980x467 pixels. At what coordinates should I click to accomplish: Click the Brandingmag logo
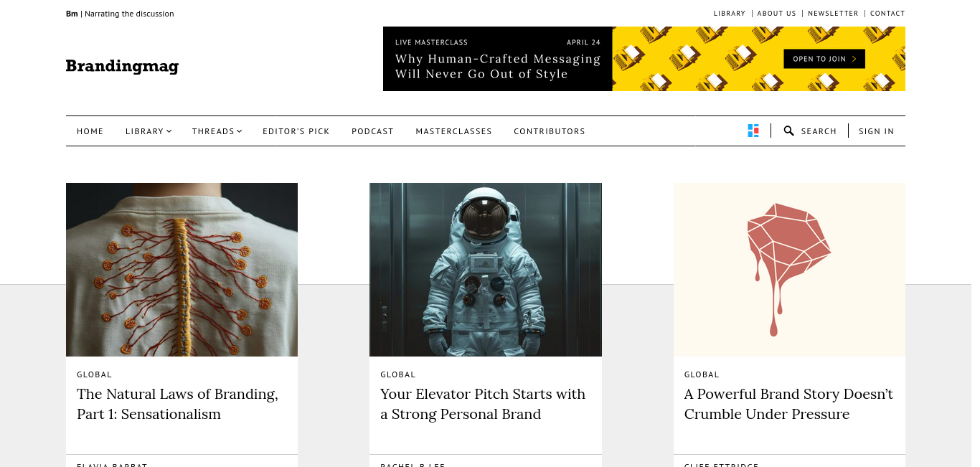click(122, 67)
